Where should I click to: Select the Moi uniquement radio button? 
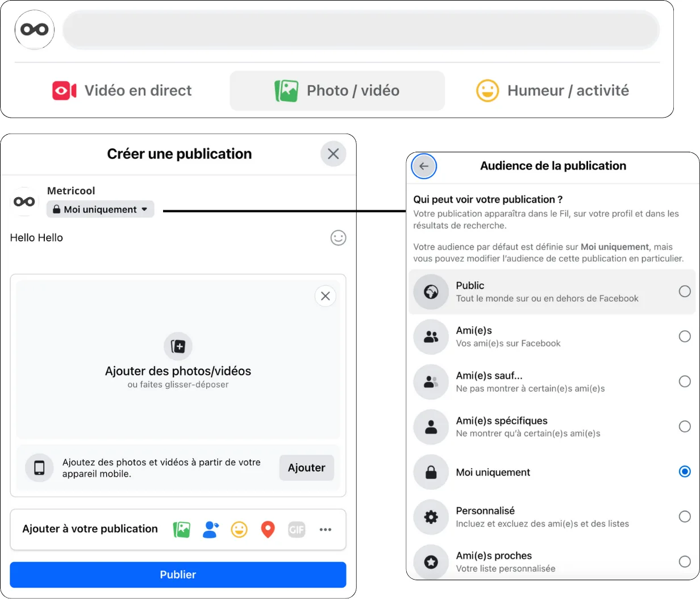685,472
